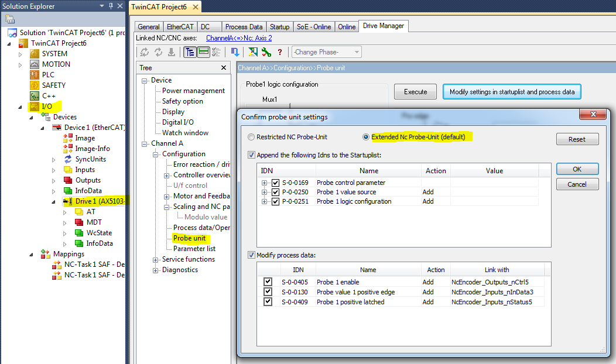Open the SyncUnits item under Device 1
The height and width of the screenshot is (364, 616).
[90, 159]
